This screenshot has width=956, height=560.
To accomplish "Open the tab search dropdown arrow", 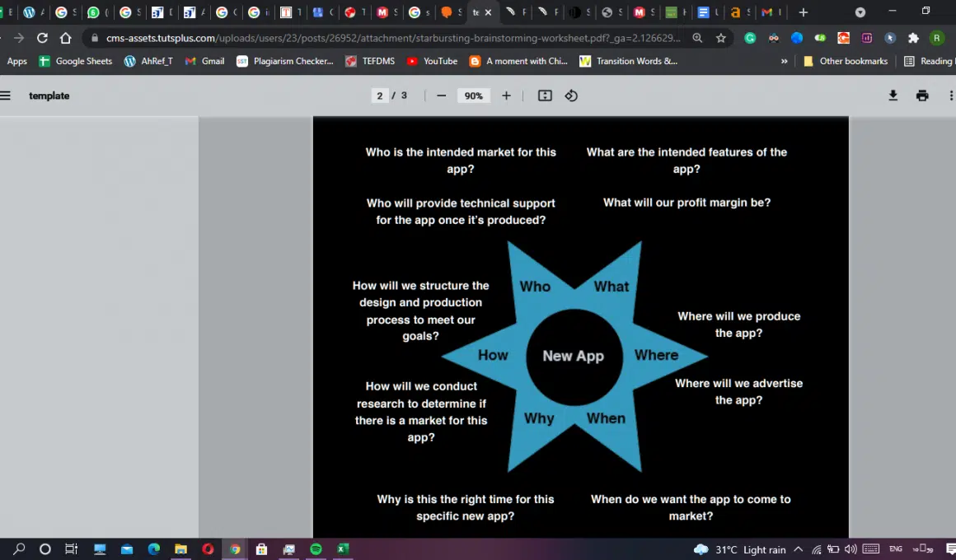I will tap(860, 12).
